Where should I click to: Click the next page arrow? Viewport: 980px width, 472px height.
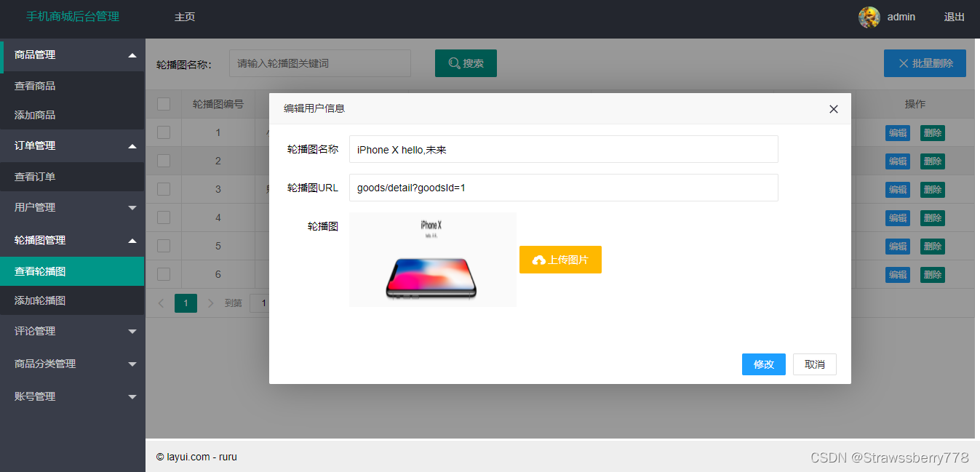[210, 303]
